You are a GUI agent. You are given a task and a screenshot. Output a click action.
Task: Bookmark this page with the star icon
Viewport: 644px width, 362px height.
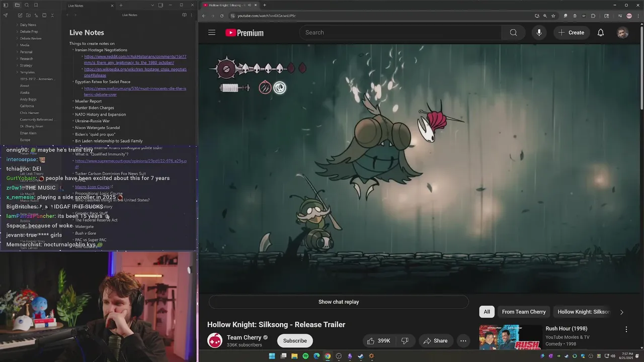point(553,16)
